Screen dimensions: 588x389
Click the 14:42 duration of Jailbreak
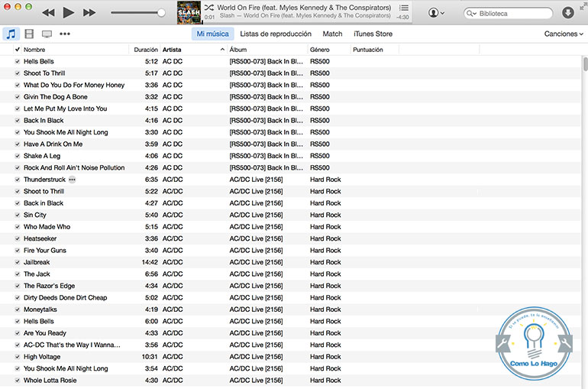pos(150,262)
